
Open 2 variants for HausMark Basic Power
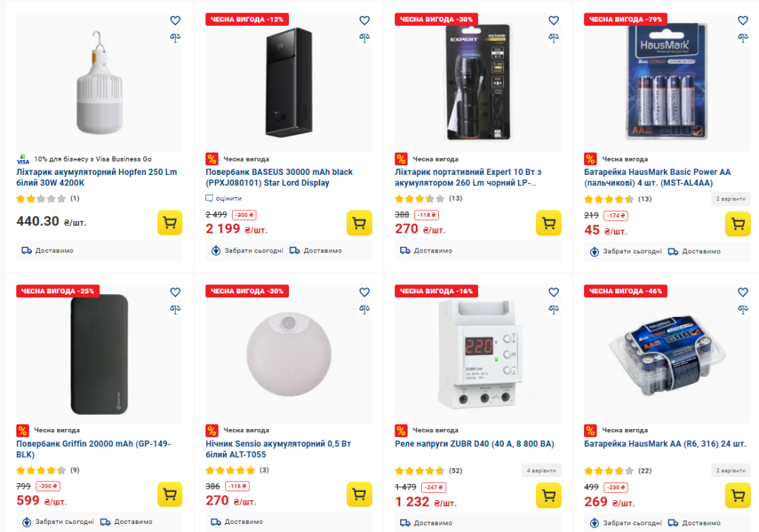pos(732,199)
